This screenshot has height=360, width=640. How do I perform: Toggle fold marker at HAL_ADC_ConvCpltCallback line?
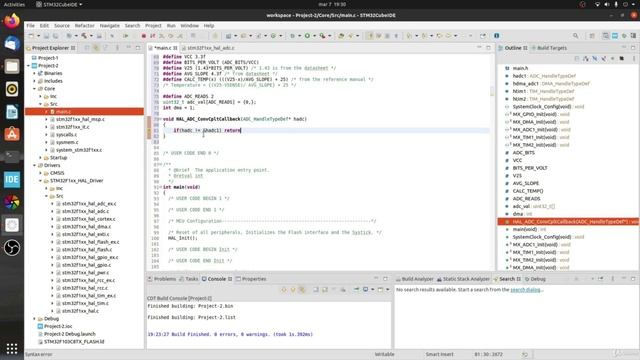click(161, 119)
